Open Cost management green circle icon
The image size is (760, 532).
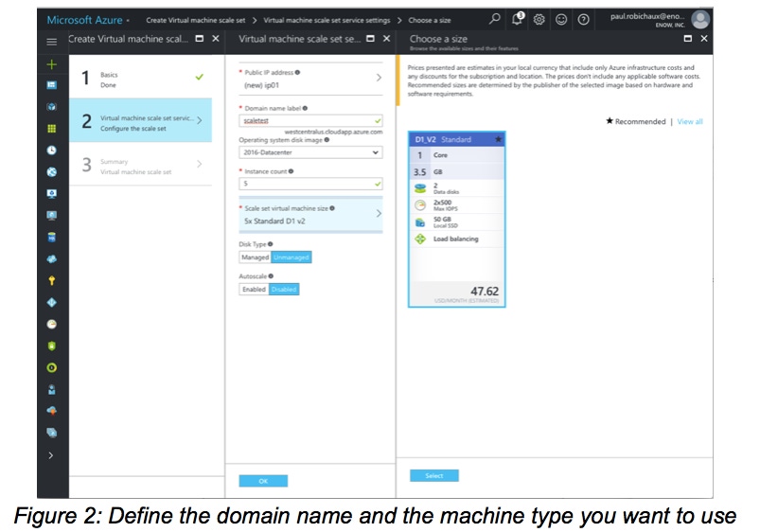coord(51,367)
